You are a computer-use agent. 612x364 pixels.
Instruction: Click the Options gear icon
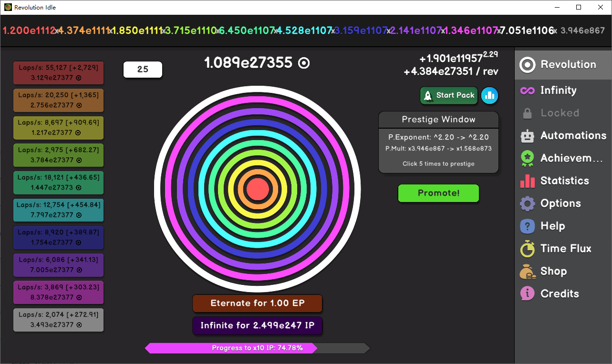click(x=527, y=204)
